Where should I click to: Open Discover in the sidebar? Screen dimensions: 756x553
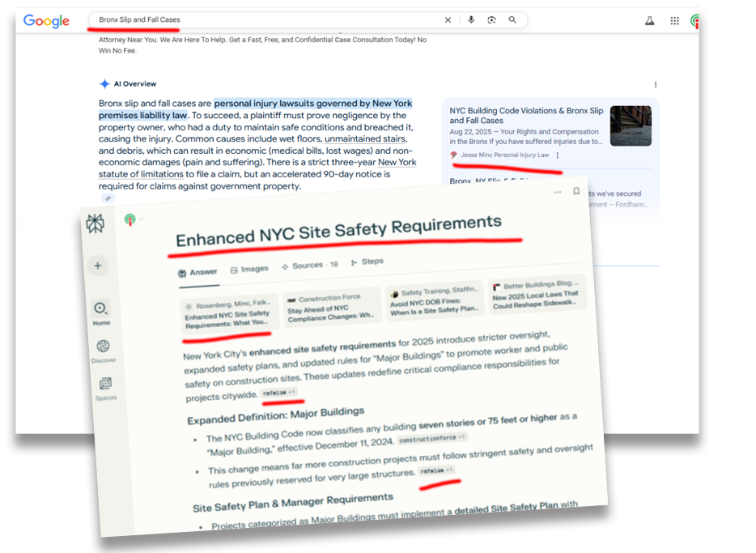103,348
